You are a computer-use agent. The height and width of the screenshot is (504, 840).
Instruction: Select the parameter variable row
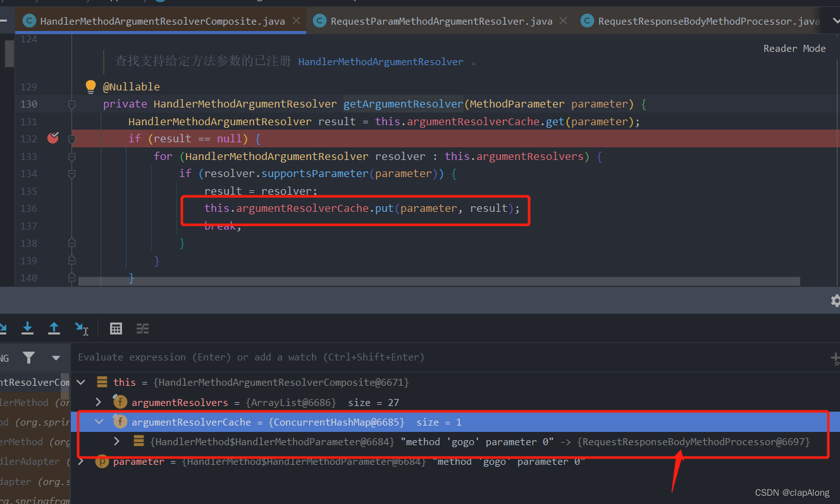[x=455, y=462]
